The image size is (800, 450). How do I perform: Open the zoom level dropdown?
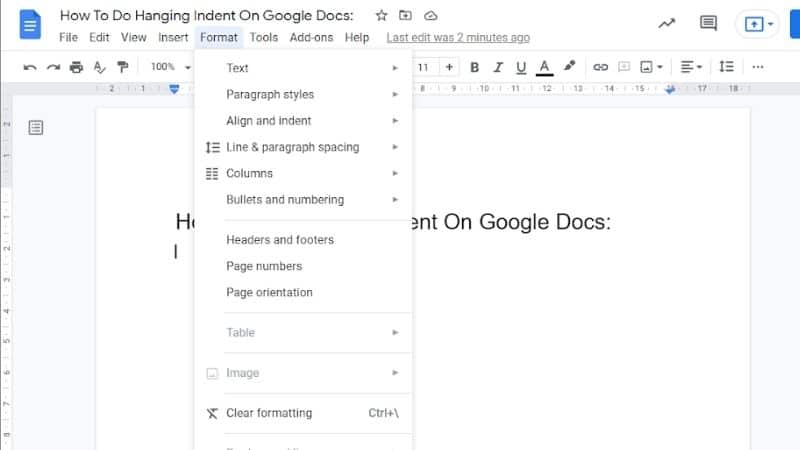pyautogui.click(x=170, y=67)
